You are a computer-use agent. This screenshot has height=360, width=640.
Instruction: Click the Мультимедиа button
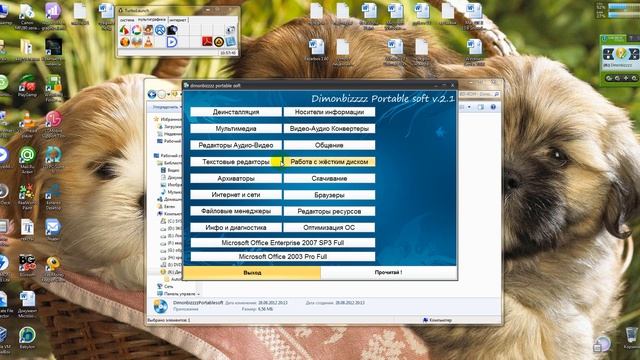click(x=236, y=129)
